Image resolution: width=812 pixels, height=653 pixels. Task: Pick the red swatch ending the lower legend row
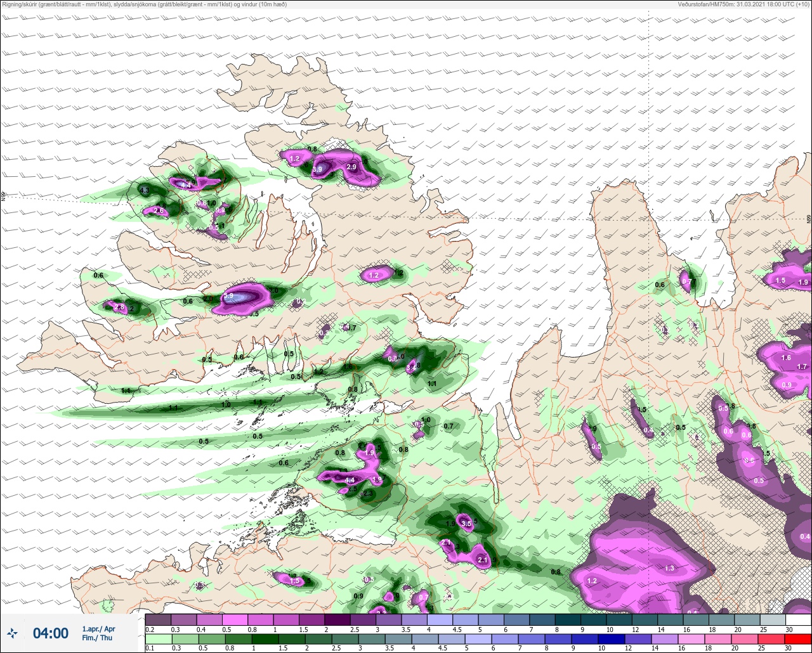[x=798, y=639]
